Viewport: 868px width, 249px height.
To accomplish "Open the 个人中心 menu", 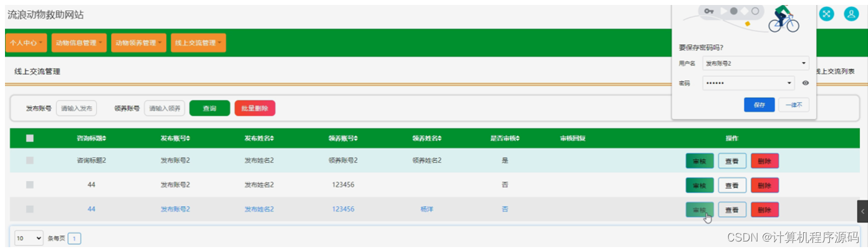I will point(27,43).
